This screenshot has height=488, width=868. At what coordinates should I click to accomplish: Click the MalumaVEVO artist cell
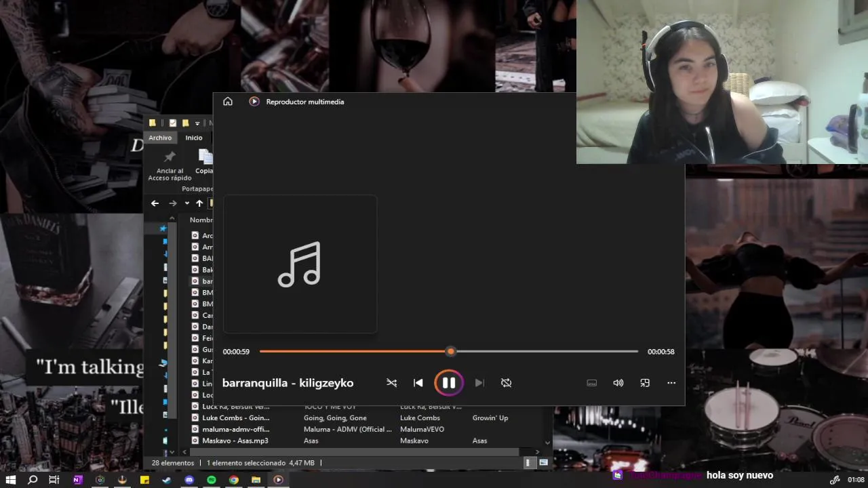click(422, 429)
